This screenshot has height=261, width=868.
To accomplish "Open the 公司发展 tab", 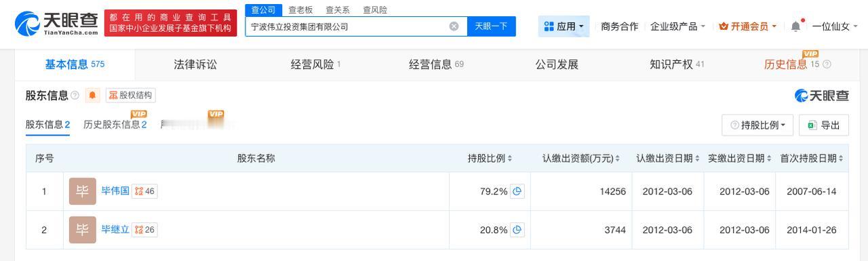I will (x=557, y=64).
